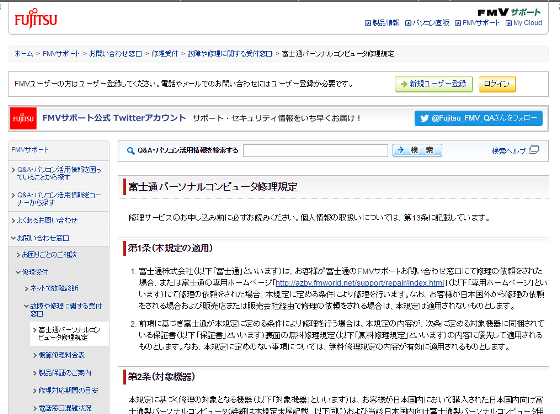Follow @Fujitsu_FMV_QA on Twitter
560x414 pixels.
point(479,118)
